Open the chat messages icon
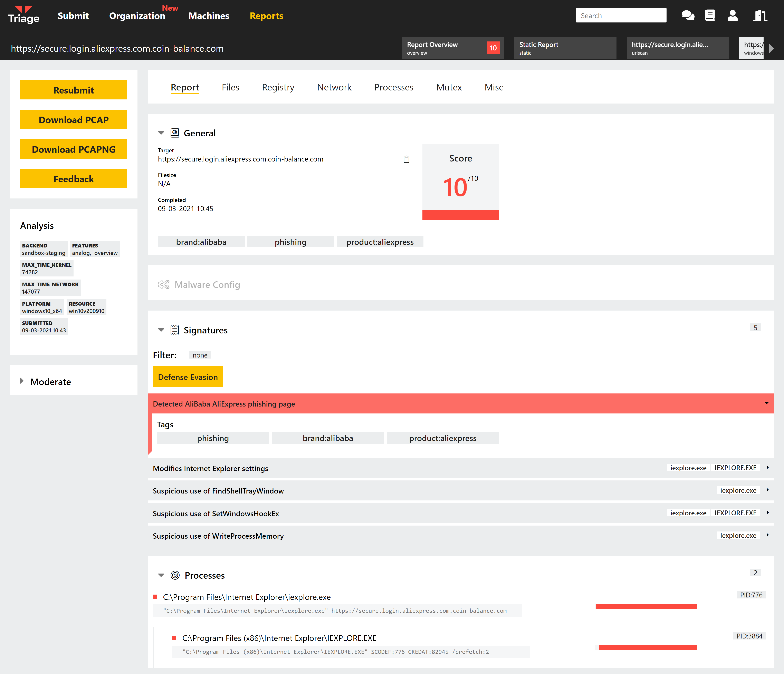The width and height of the screenshot is (784, 674). click(x=688, y=16)
